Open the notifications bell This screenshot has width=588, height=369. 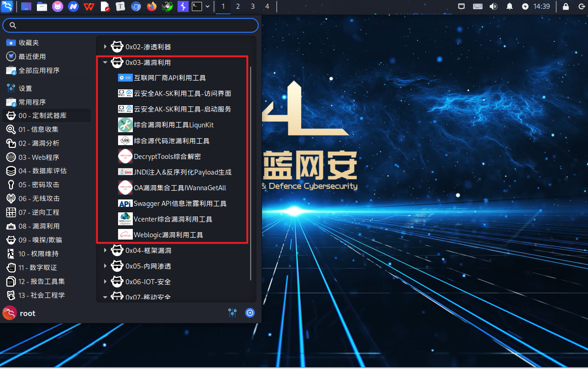[x=510, y=6]
